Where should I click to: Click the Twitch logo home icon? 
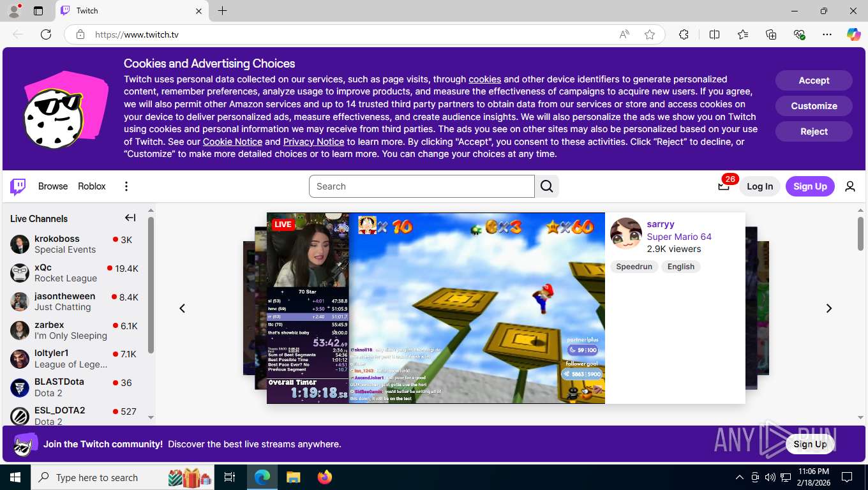[18, 186]
